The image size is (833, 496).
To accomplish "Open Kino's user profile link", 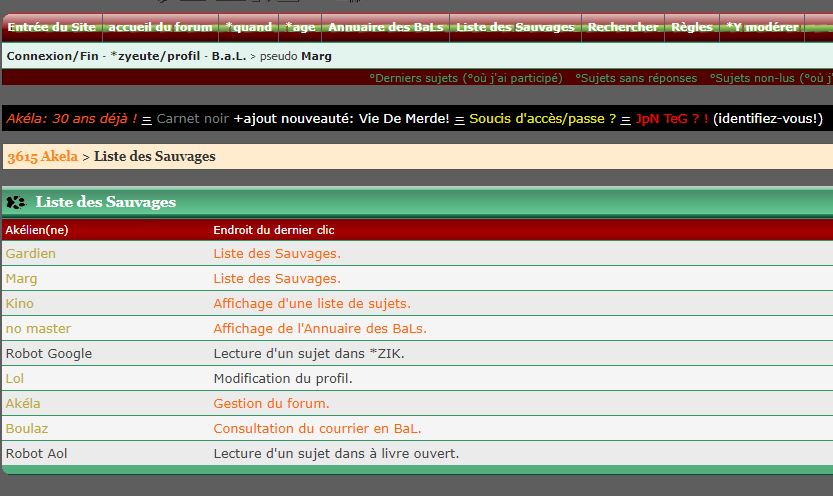I will 20,304.
